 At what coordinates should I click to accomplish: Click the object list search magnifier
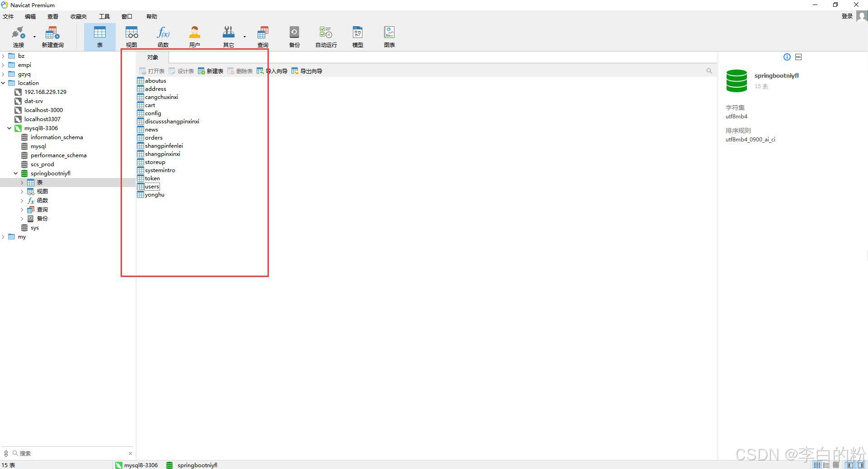[x=709, y=71]
